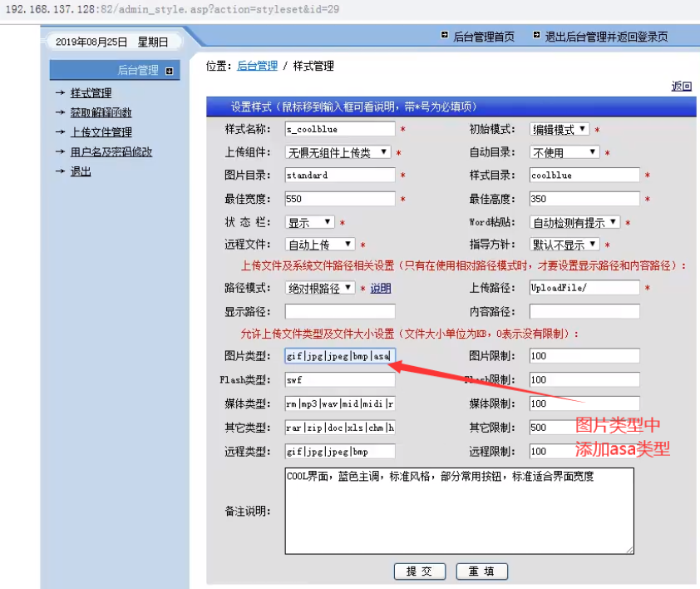700x589 pixels.
Task: Open 样式管理 in the sidebar
Action: click(91, 93)
